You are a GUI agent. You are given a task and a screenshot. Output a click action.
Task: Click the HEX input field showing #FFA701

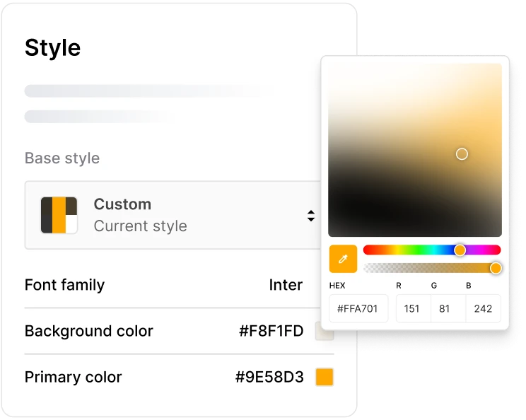(358, 309)
